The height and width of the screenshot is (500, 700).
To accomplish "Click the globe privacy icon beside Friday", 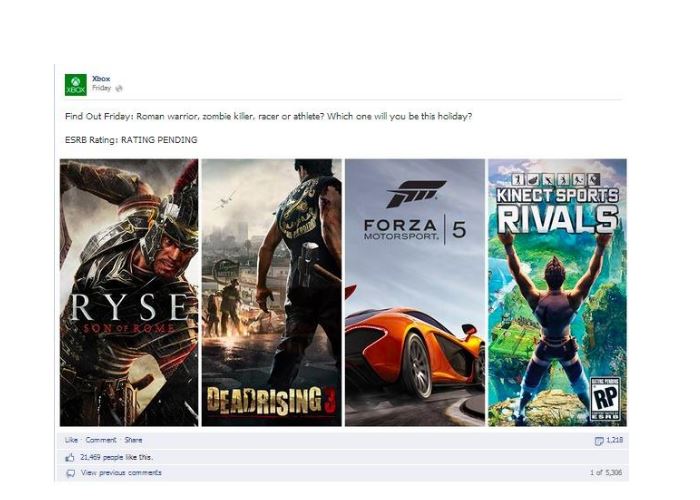I will point(119,88).
